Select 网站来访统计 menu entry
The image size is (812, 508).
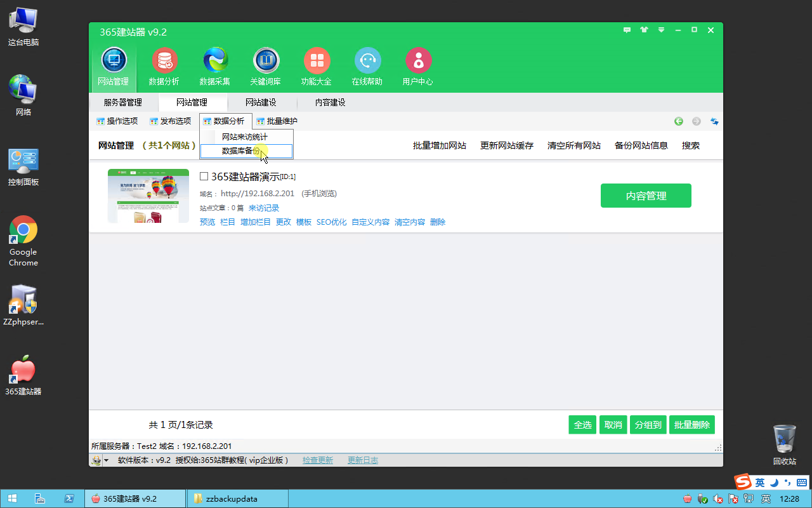click(x=246, y=137)
